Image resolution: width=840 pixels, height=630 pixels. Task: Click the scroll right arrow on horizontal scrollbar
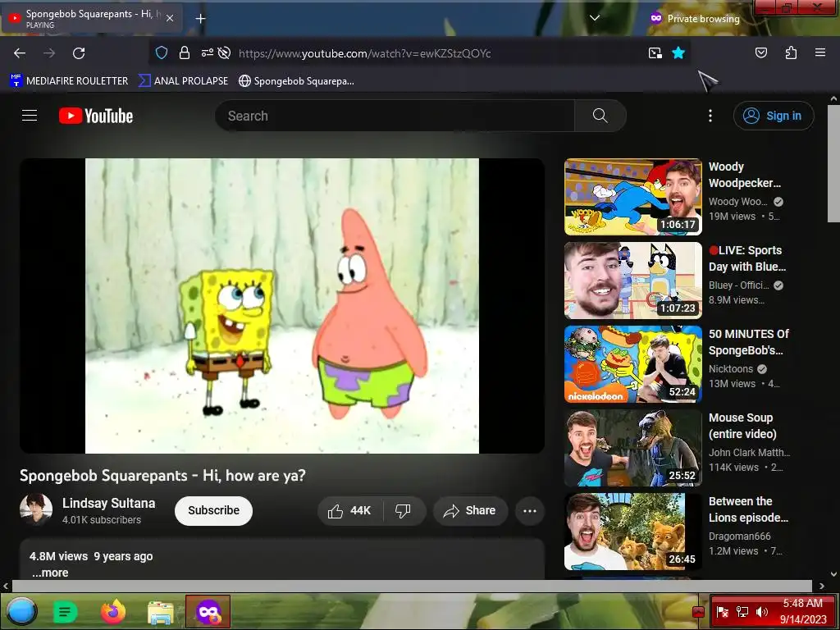point(821,586)
